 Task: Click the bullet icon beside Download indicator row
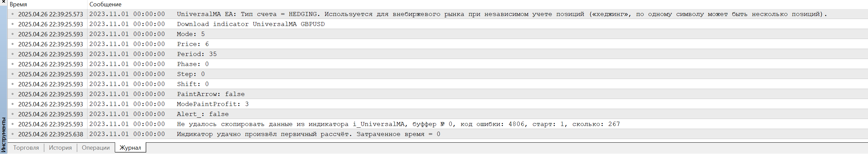13,24
